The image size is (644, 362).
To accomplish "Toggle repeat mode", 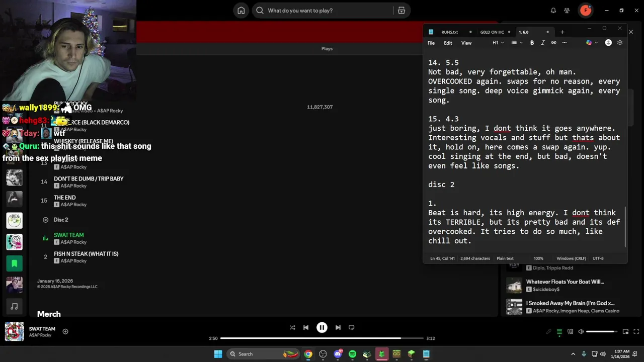I will point(352,327).
